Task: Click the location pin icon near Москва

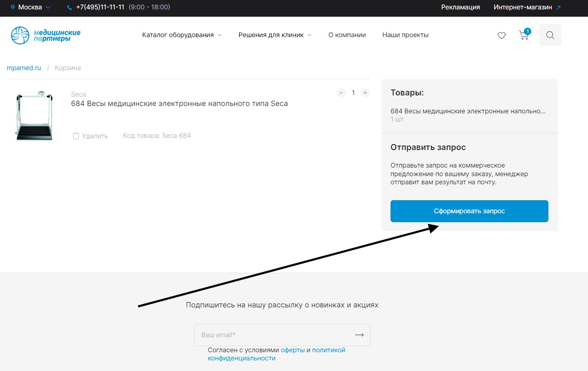Action: 13,7
